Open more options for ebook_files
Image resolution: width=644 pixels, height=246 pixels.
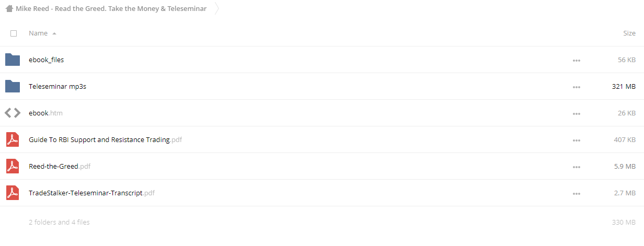point(577,60)
